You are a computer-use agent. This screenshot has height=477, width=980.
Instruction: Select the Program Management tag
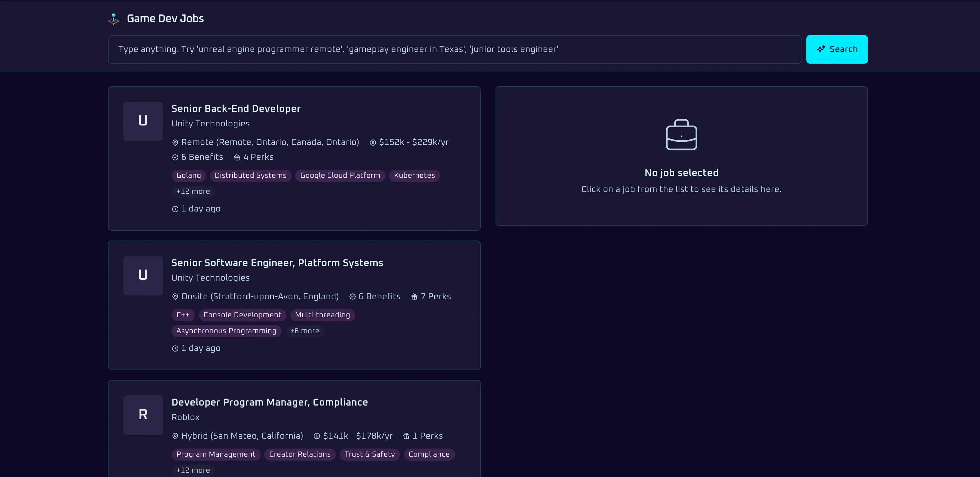point(216,454)
